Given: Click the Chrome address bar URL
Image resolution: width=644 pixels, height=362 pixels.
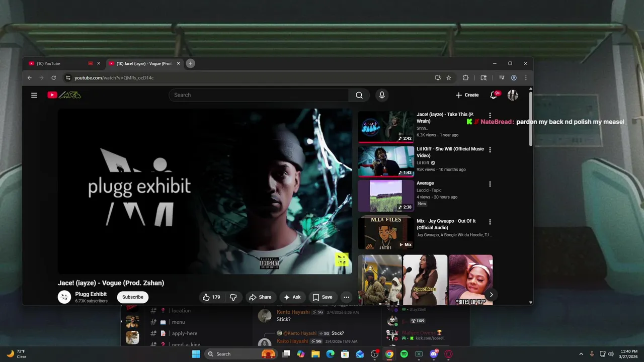Looking at the screenshot, I should 114,78.
